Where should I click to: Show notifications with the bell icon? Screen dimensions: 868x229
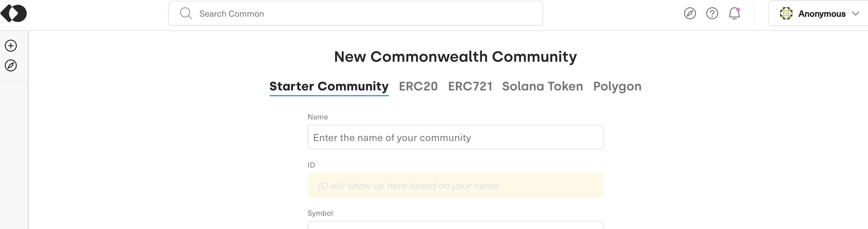tap(734, 14)
